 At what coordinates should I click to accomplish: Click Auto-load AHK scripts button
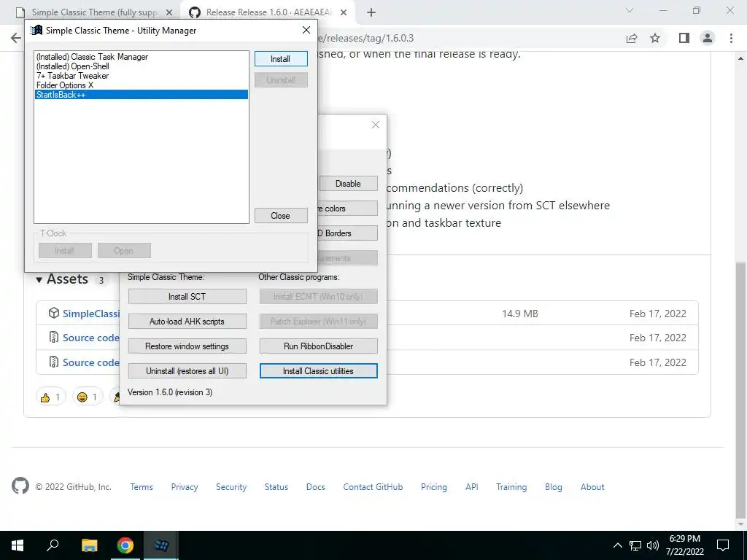click(187, 322)
